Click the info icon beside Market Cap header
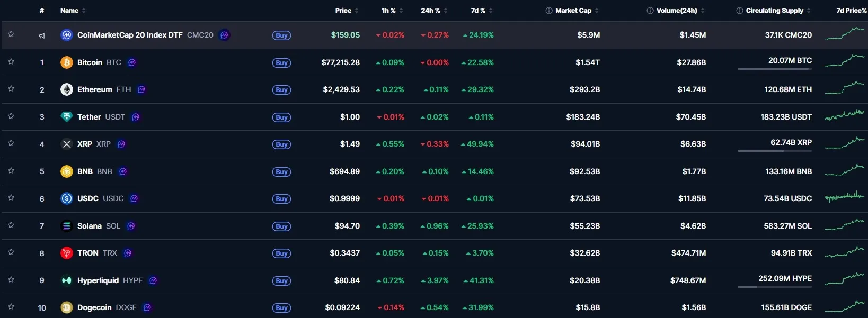The image size is (868, 318). 549,11
